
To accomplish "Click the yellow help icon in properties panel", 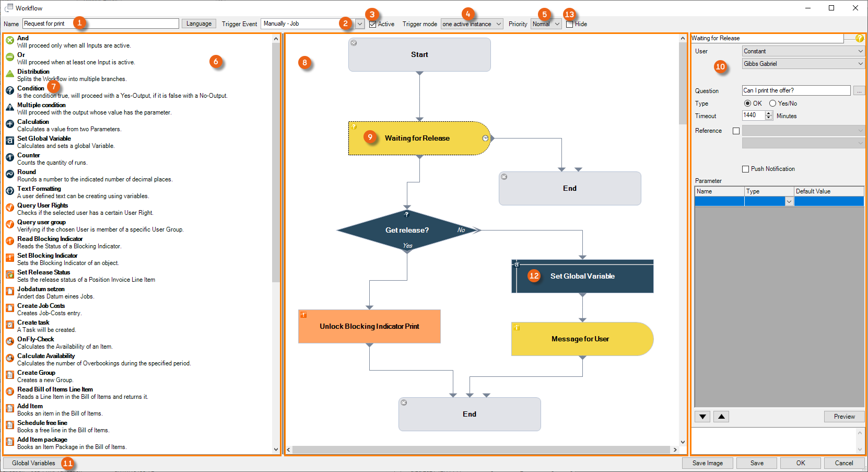I will tap(859, 38).
